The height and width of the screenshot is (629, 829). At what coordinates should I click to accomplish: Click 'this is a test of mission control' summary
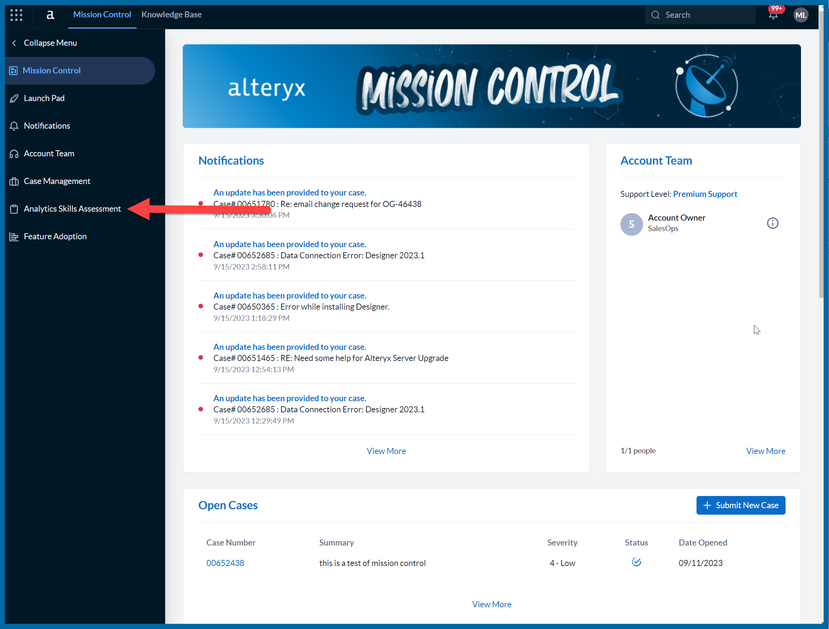pyautogui.click(x=372, y=563)
